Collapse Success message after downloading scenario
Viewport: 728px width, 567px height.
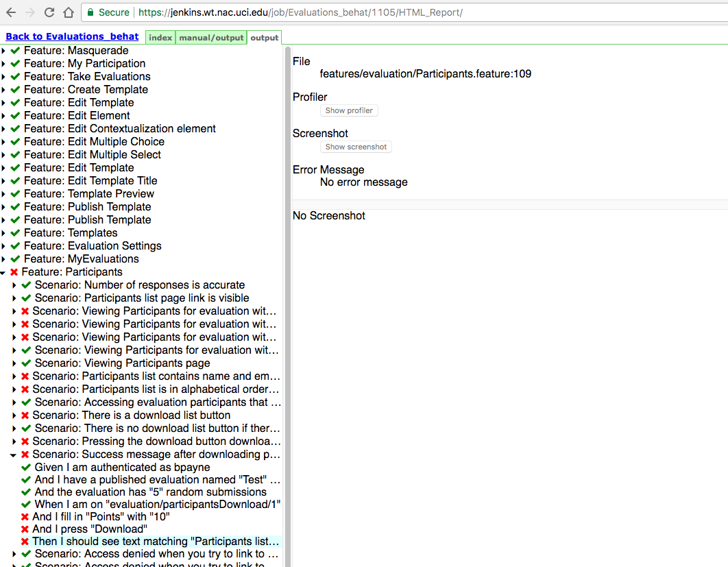click(x=14, y=455)
